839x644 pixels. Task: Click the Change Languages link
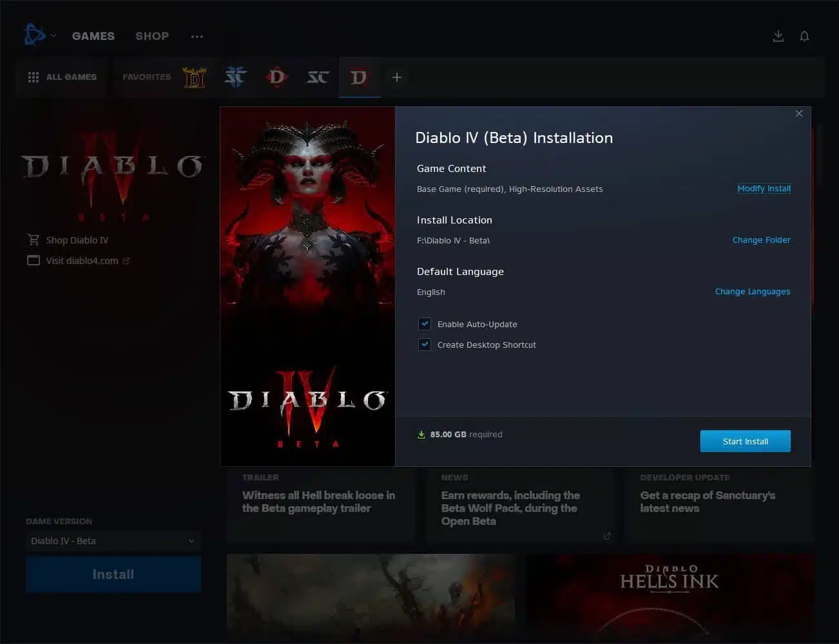click(753, 292)
